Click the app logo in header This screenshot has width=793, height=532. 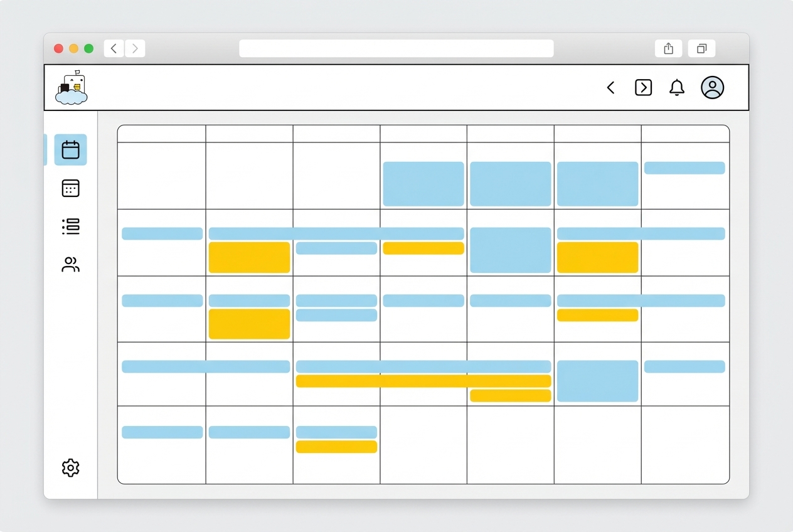[x=72, y=88]
